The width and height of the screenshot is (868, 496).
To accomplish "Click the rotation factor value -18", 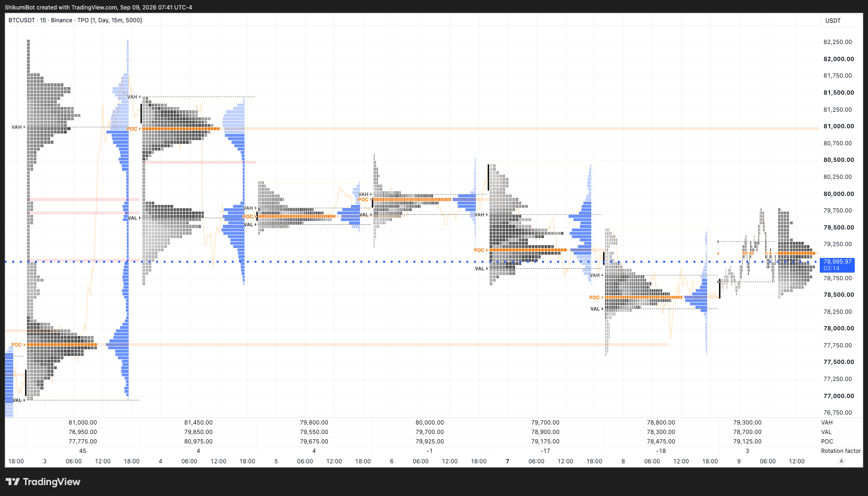I will (661, 451).
